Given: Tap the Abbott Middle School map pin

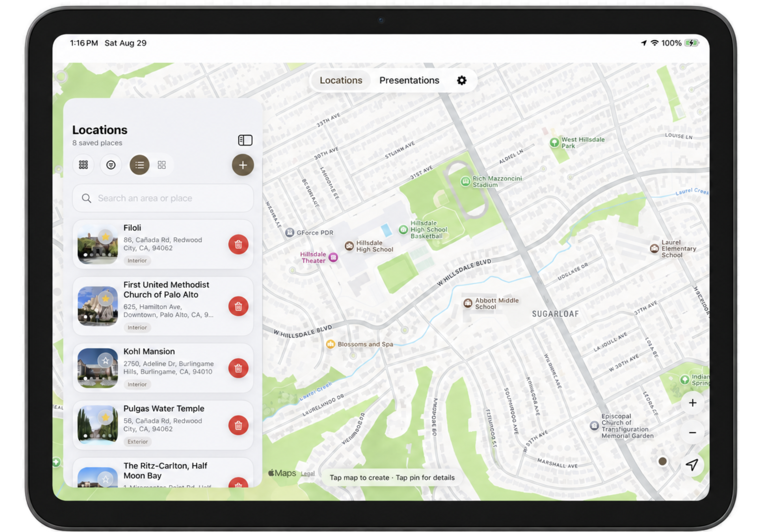Looking at the screenshot, I should tap(468, 303).
